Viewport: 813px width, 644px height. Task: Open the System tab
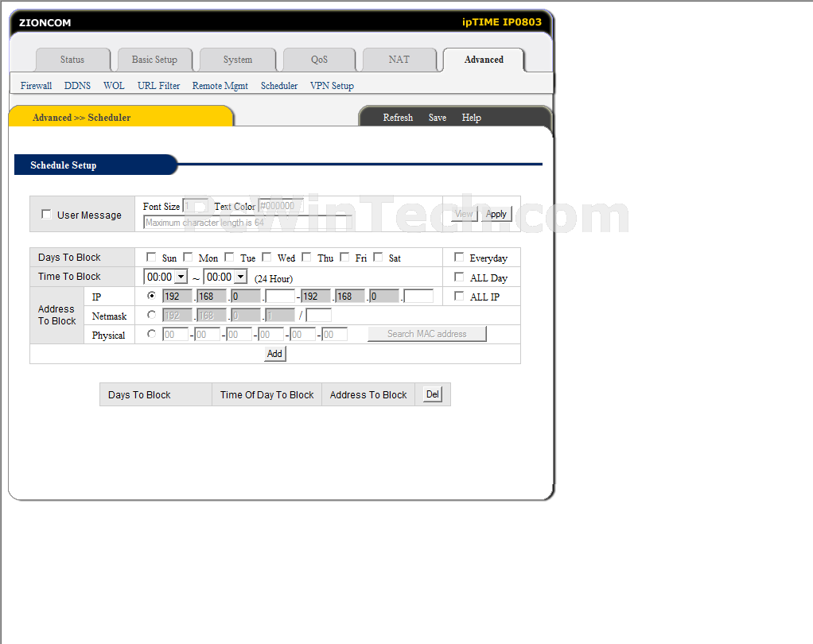(238, 60)
